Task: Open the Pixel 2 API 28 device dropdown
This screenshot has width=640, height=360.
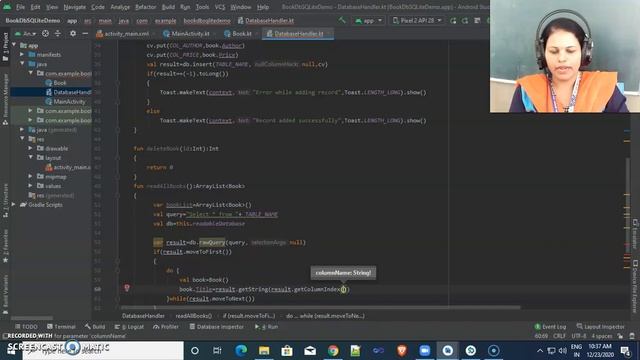Action: click(x=417, y=20)
